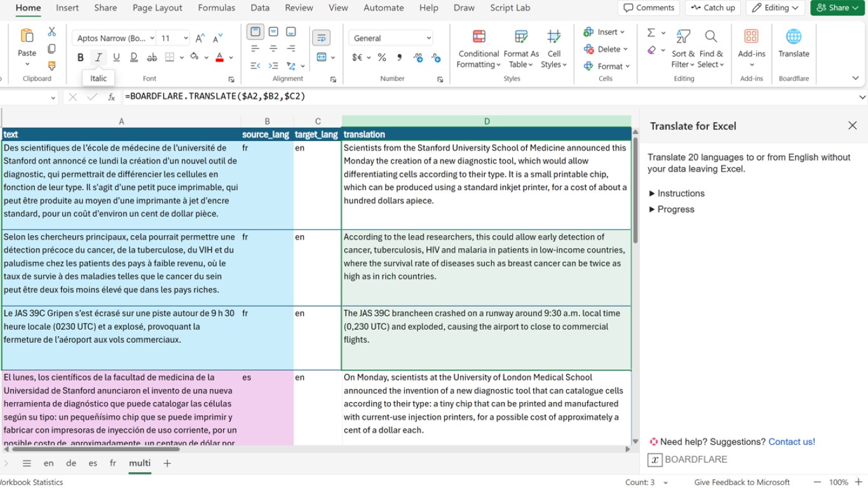Image resolution: width=868 pixels, height=488 pixels.
Task: Increase font size with the larger A icon
Action: tap(200, 38)
